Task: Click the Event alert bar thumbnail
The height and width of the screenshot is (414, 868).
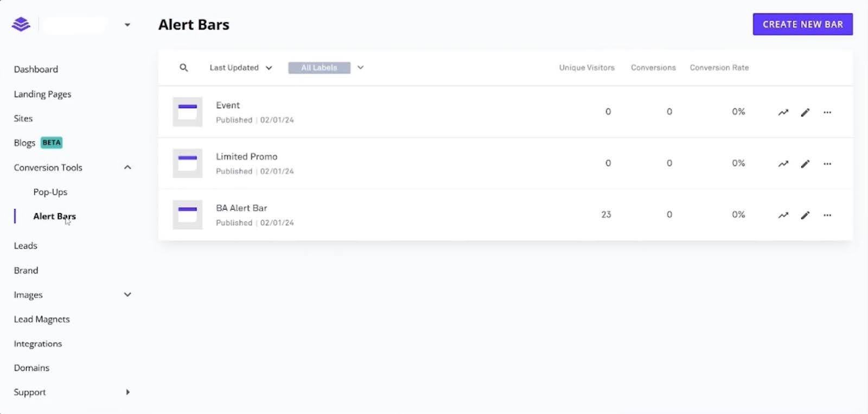Action: coord(188,112)
